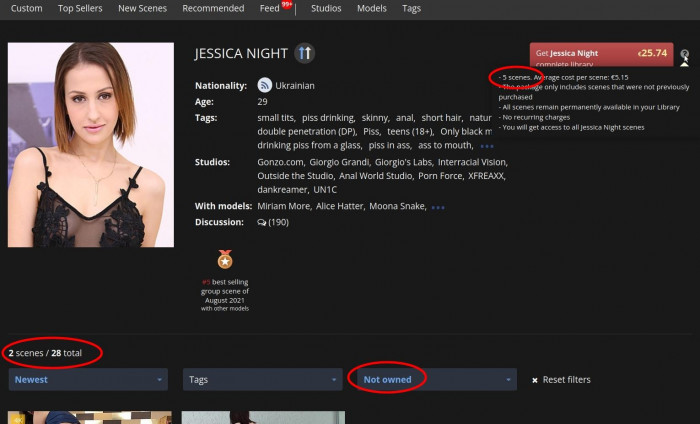
Task: Open the Tags filter dropdown
Action: [262, 380]
